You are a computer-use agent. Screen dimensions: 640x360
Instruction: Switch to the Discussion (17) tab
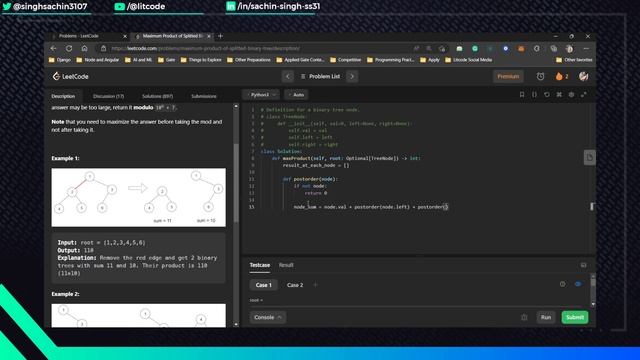108,96
